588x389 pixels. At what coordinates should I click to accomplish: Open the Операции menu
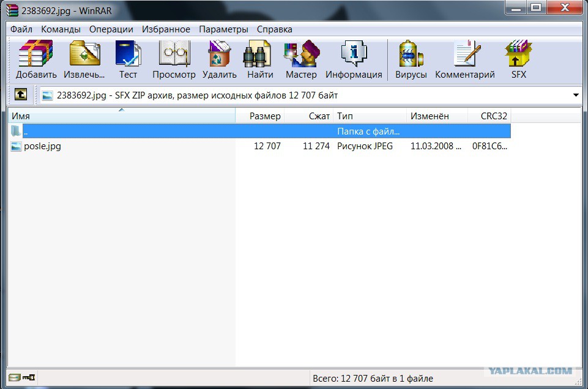[111, 29]
